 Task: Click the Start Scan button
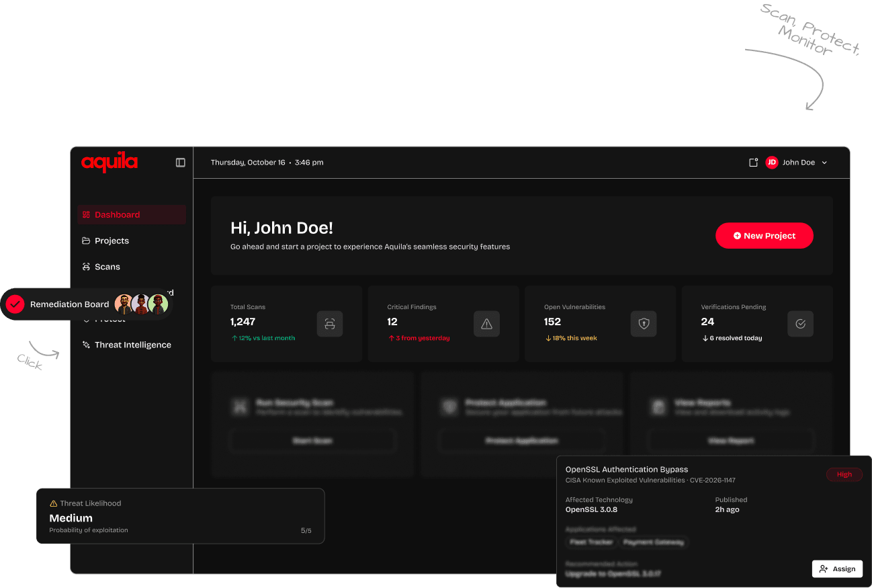pos(312,441)
